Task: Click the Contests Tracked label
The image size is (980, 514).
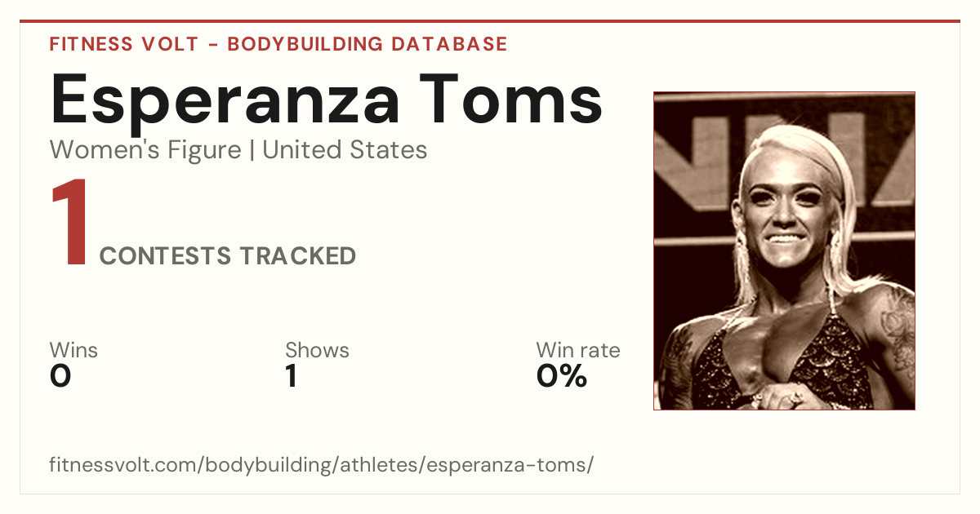Action: 228,256
